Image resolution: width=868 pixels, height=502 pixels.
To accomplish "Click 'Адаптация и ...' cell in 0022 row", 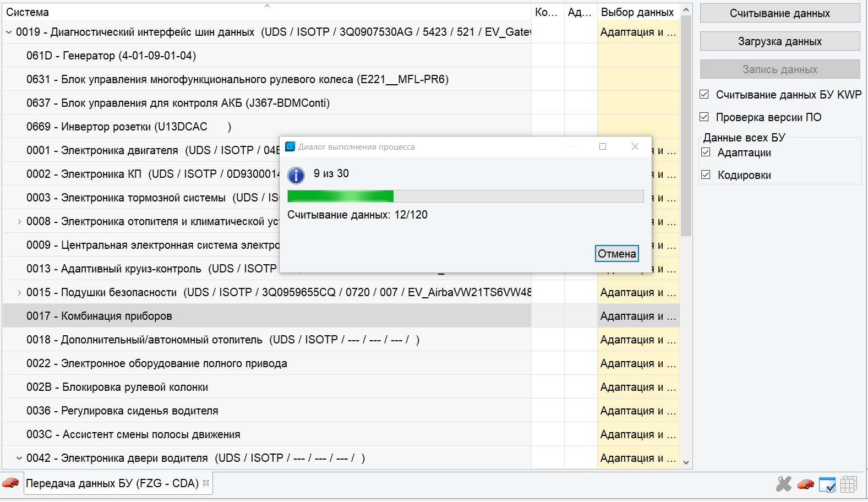I will (x=638, y=363).
